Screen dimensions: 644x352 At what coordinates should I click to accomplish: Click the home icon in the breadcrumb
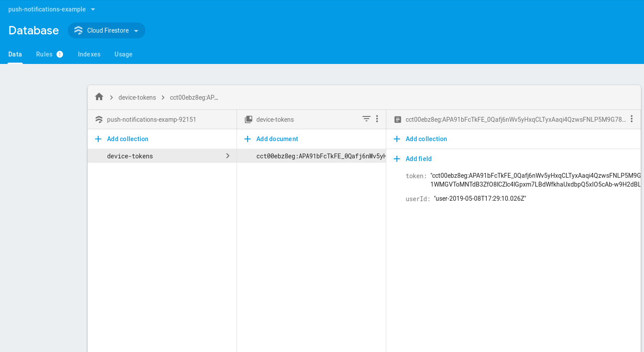tap(99, 97)
